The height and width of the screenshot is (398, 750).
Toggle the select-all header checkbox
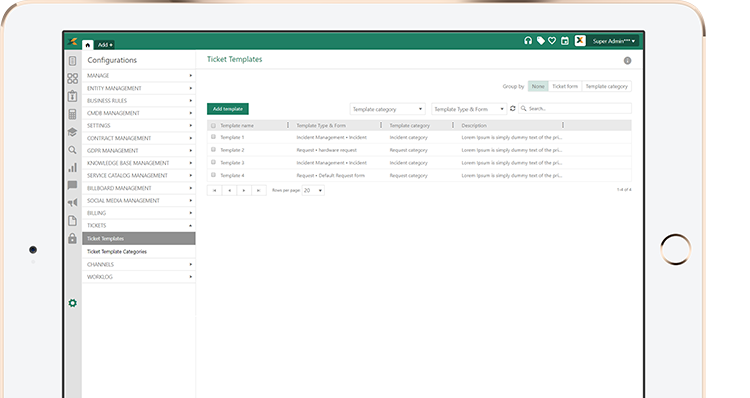click(213, 125)
